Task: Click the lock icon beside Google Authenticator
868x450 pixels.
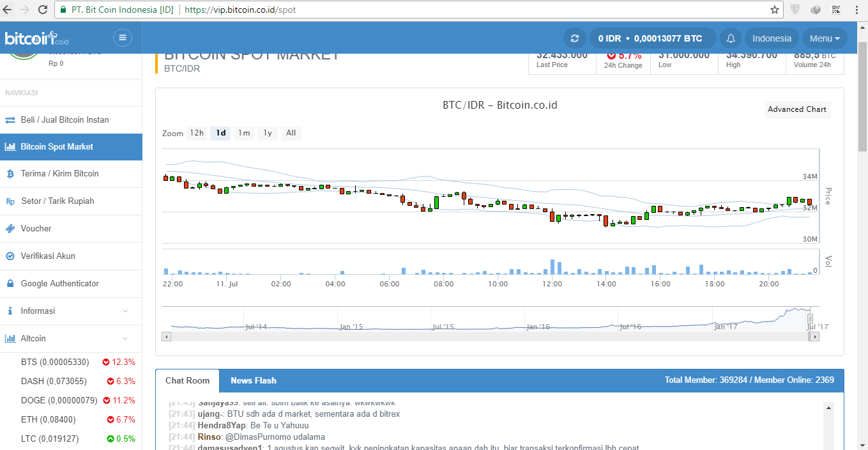Action: 10,283
